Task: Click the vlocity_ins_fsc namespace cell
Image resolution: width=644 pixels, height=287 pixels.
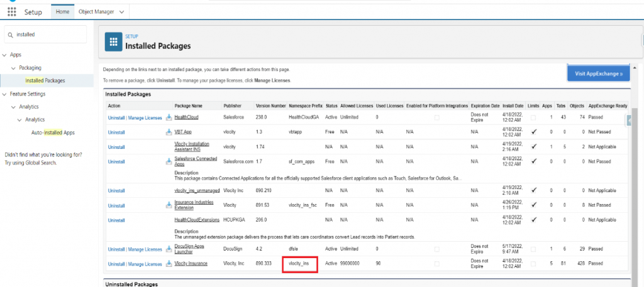Action: pyautogui.click(x=303, y=205)
